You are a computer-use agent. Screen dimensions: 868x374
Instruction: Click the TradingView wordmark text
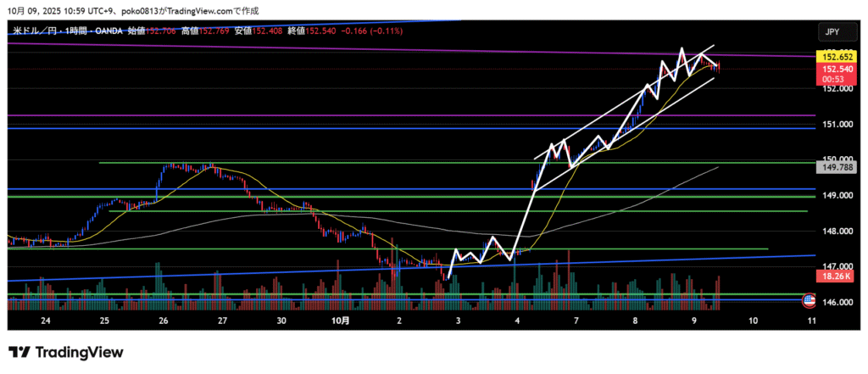79,352
